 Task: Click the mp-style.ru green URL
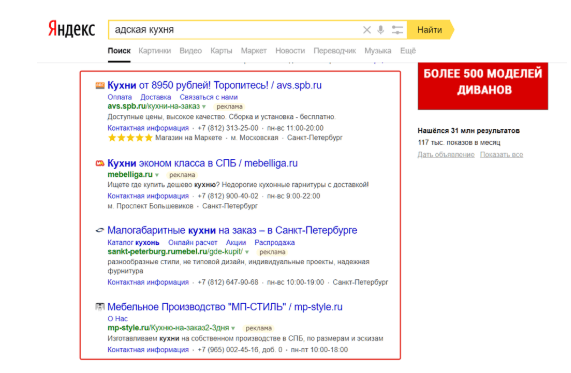click(x=168, y=328)
